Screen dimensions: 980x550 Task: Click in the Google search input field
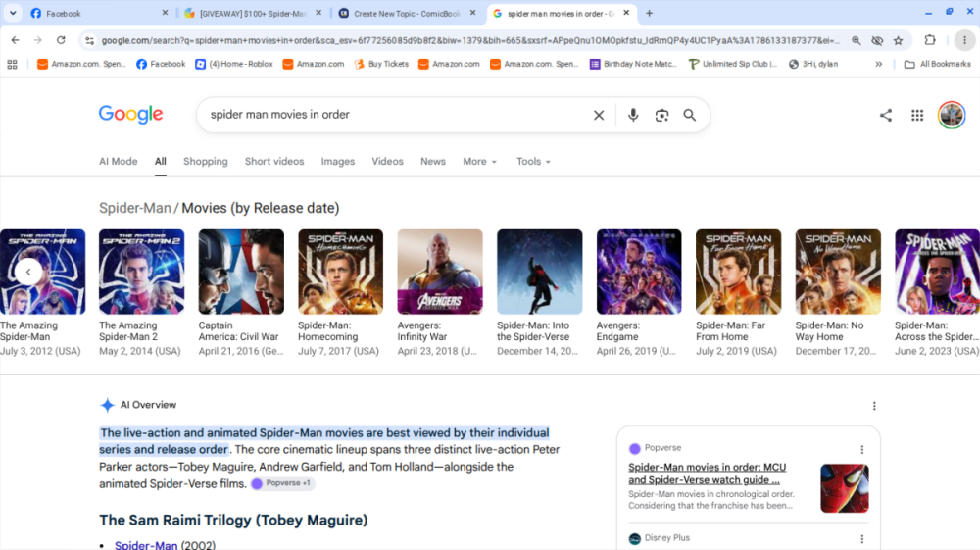pos(397,115)
